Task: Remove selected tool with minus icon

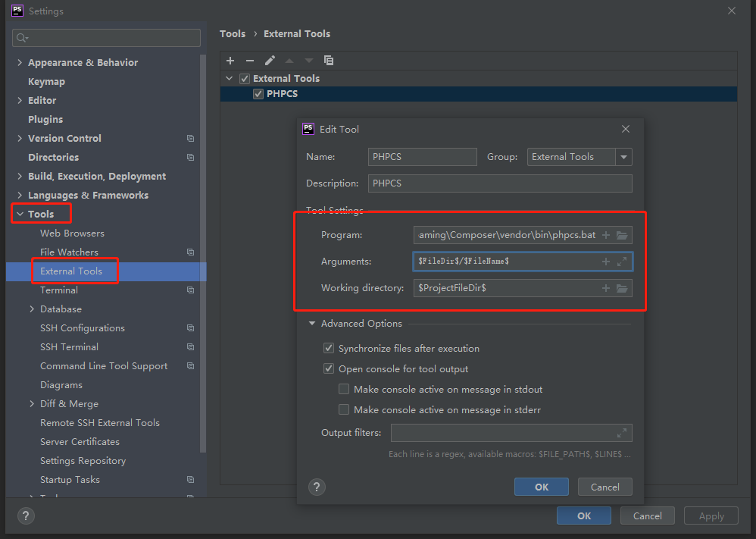Action: (250, 61)
